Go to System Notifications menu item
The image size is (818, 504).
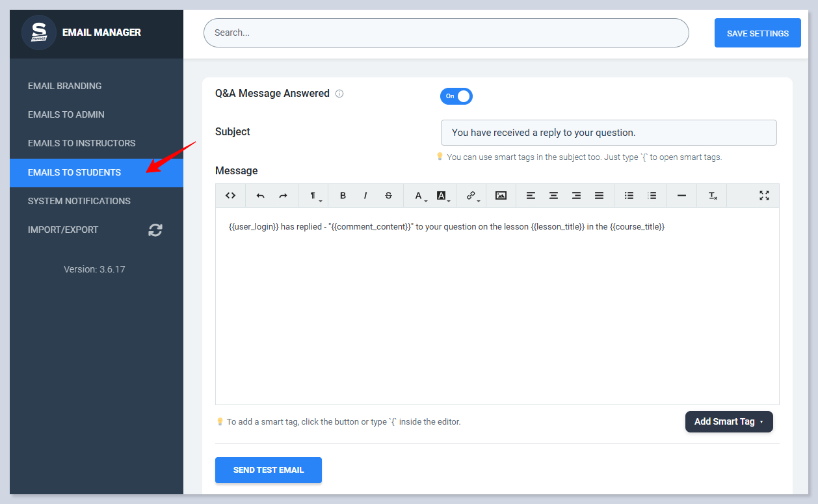pos(79,201)
